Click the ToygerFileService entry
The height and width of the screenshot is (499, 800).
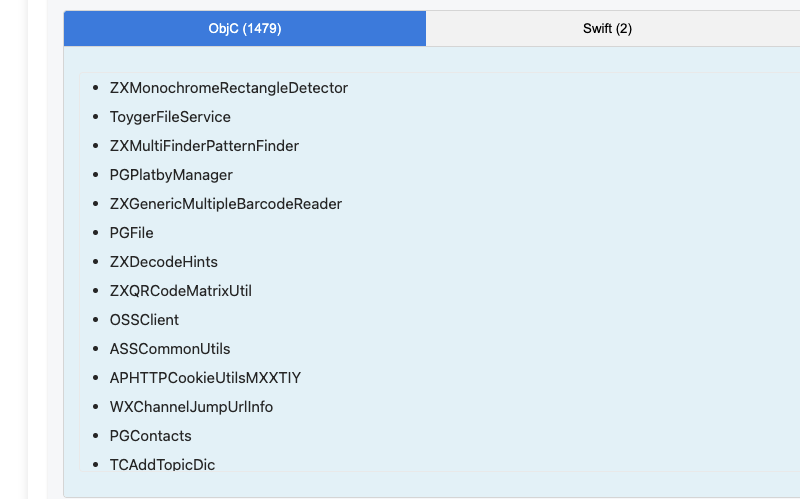[x=170, y=117]
